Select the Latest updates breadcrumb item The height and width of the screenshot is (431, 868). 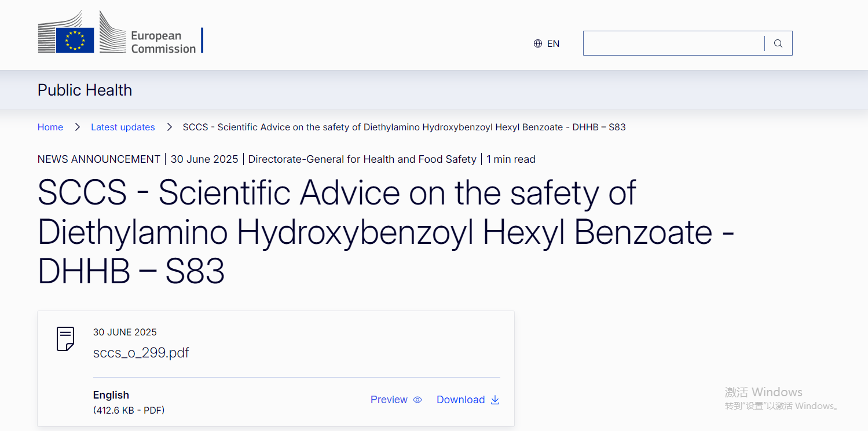click(123, 127)
